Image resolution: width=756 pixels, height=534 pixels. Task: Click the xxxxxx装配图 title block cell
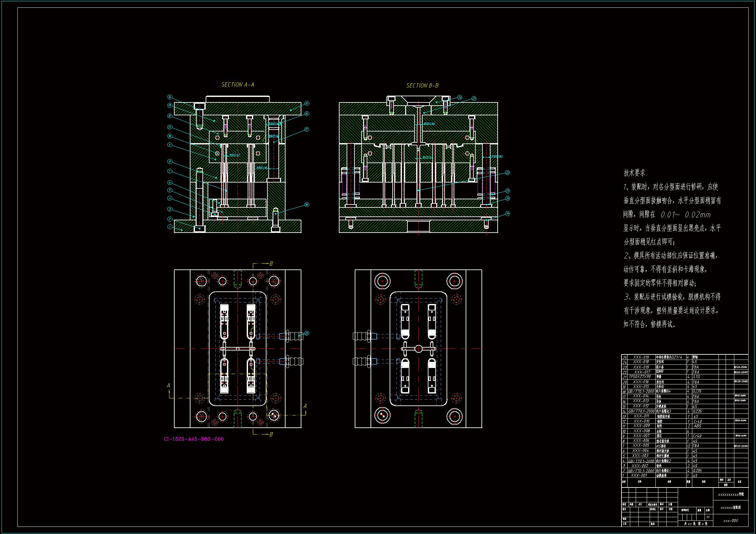tap(730, 508)
